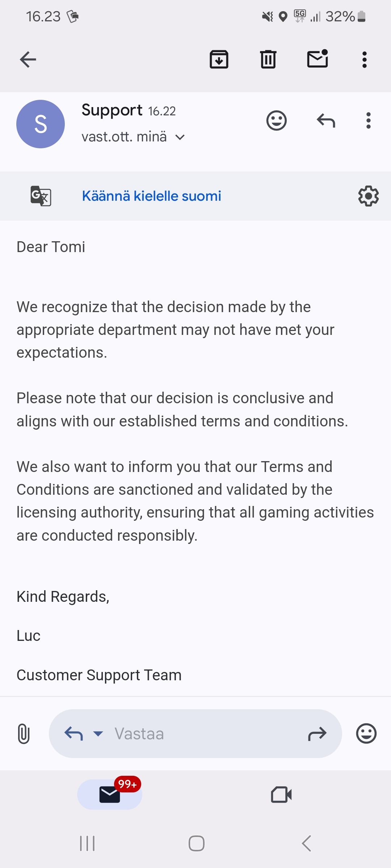Reply using the arrow beside sender
Image resolution: width=391 pixels, height=868 pixels.
[x=326, y=121]
